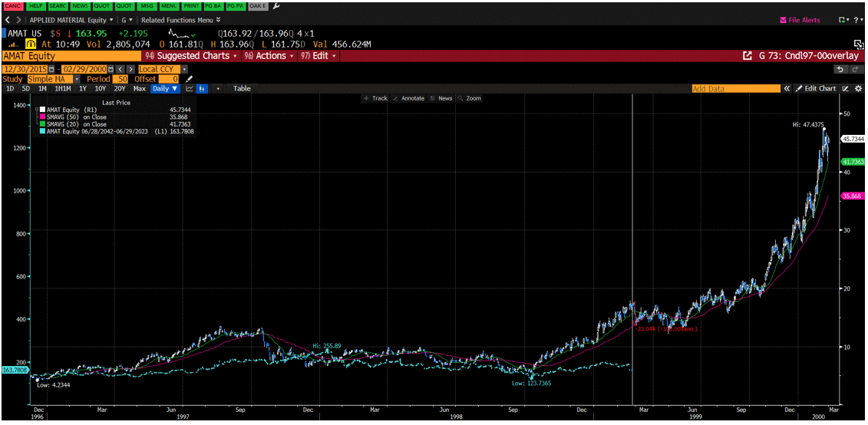Click the Offset field showing 0
Image resolution: width=868 pixels, height=425 pixels.
169,79
